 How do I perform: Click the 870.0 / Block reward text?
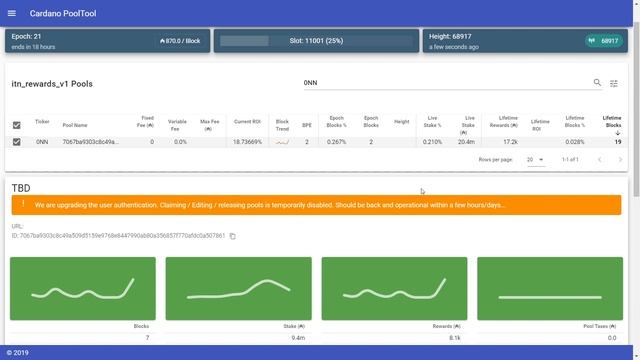[180, 41]
